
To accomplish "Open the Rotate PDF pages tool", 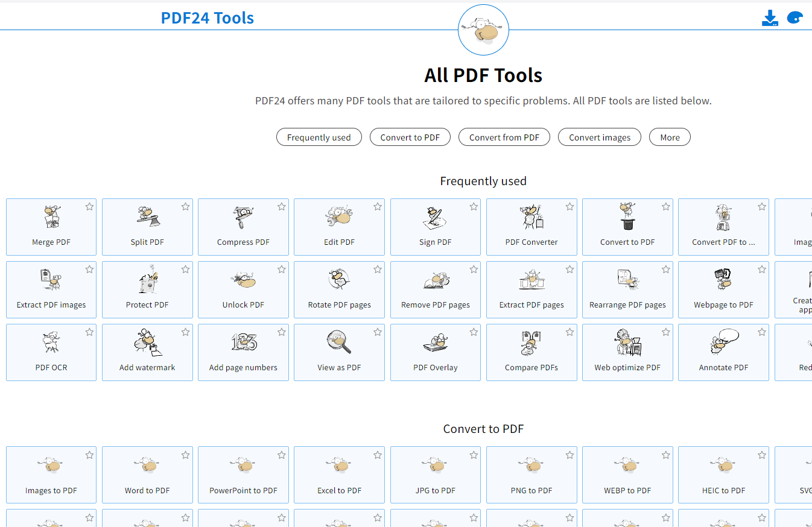I will pyautogui.click(x=339, y=290).
